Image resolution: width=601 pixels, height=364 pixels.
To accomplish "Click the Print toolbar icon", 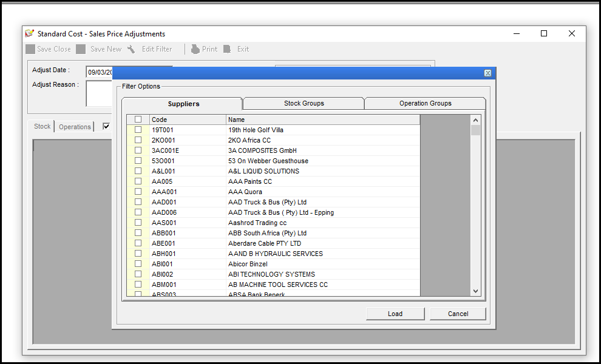I will (x=195, y=49).
